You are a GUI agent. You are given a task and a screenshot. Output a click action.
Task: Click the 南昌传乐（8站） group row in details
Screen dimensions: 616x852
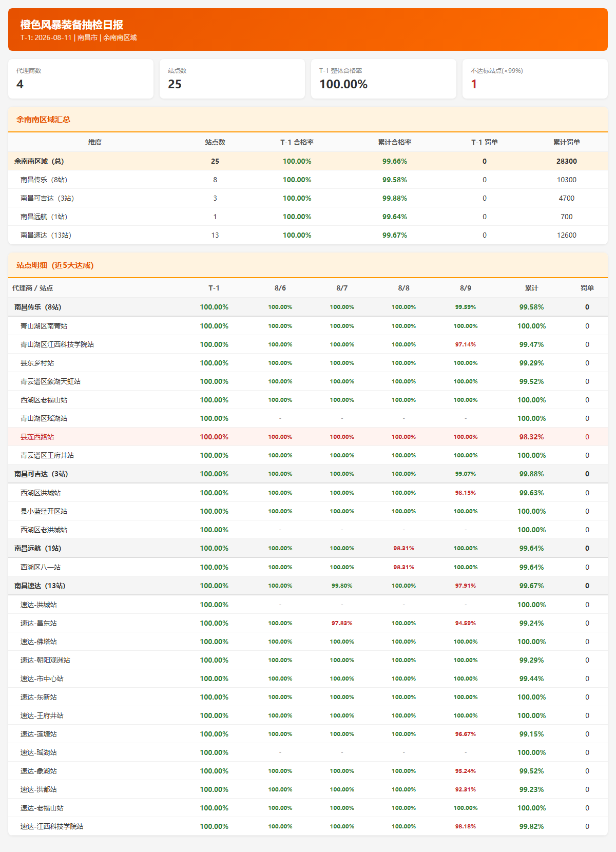point(308,307)
